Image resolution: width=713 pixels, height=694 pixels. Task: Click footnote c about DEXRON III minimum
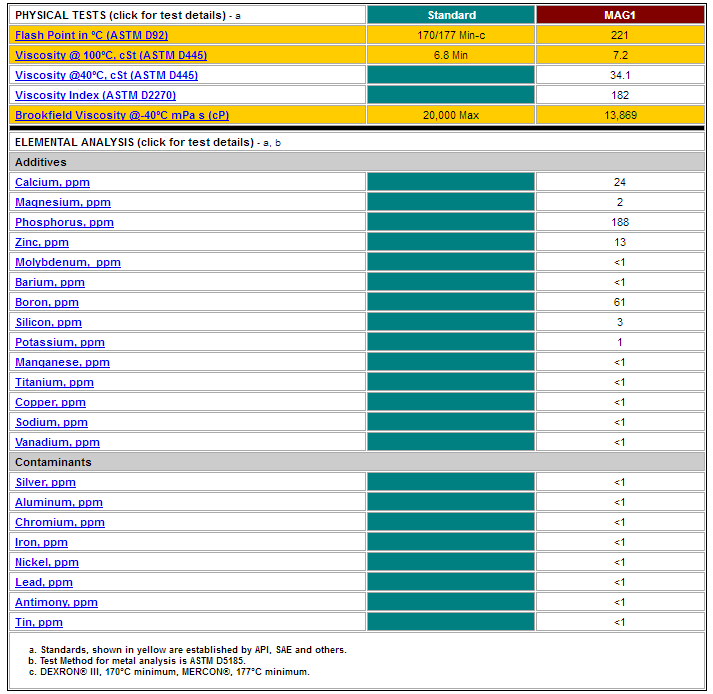(x=169, y=671)
